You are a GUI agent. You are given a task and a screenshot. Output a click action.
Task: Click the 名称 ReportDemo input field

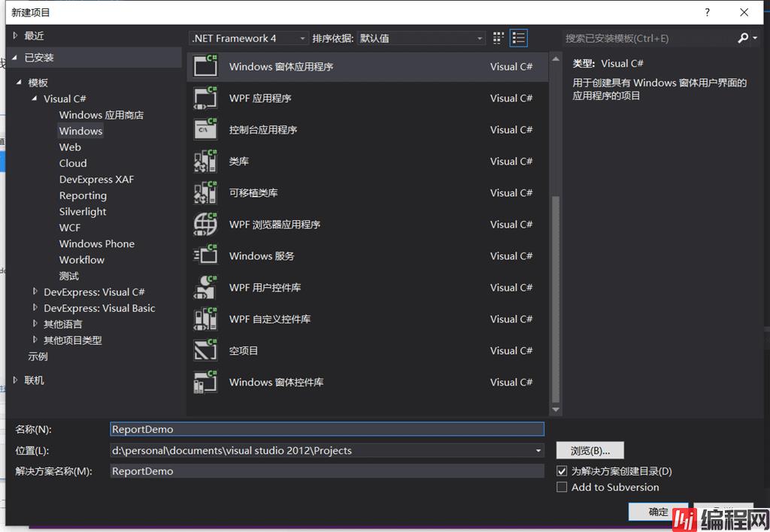point(326,429)
